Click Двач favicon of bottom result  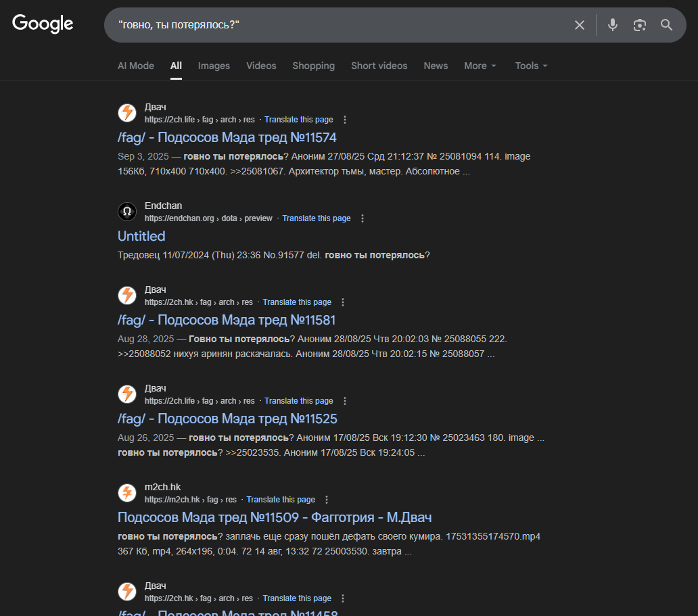[x=127, y=592]
